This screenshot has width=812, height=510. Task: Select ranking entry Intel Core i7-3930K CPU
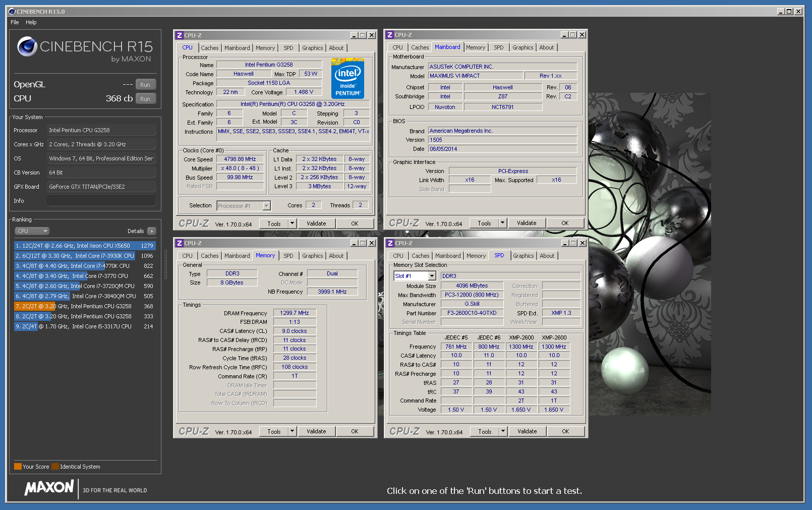tap(85, 256)
